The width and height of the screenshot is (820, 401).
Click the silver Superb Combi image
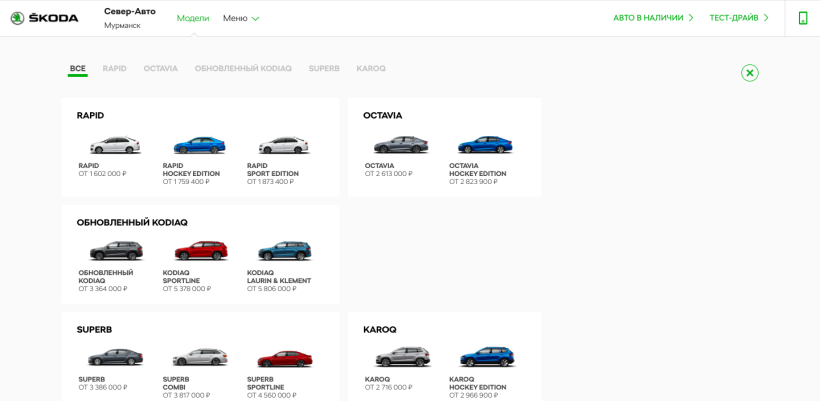click(x=200, y=358)
